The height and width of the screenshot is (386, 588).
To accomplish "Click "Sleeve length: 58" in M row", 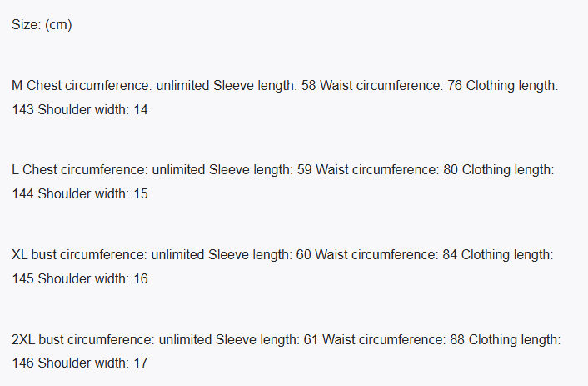I will [265, 85].
